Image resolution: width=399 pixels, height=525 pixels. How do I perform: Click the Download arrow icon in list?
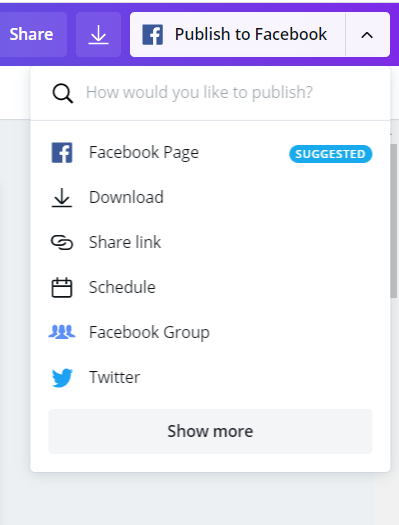(62, 198)
